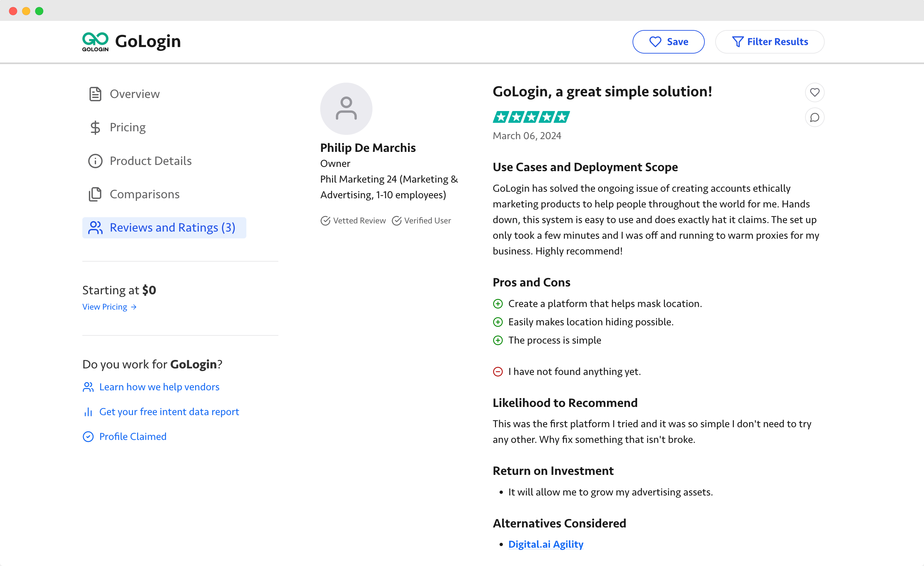Click the review title 'GoLogin, a great simple solution!'

pos(602,91)
